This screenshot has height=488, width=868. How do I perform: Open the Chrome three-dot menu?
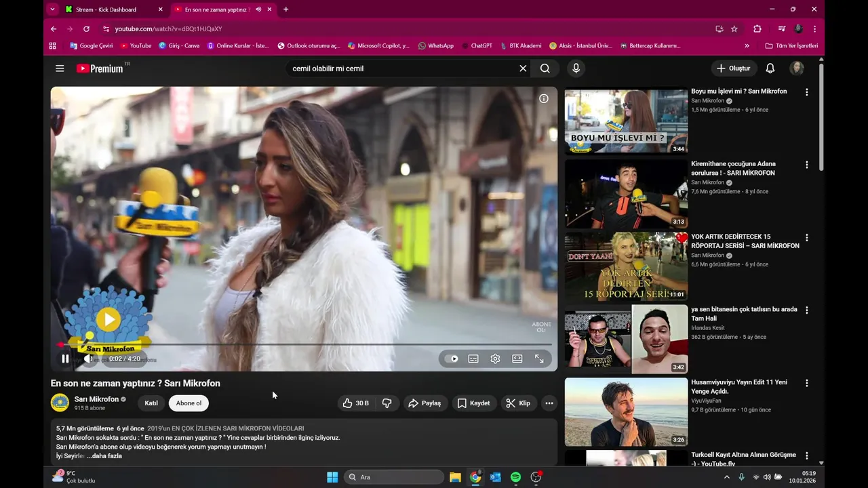814,29
